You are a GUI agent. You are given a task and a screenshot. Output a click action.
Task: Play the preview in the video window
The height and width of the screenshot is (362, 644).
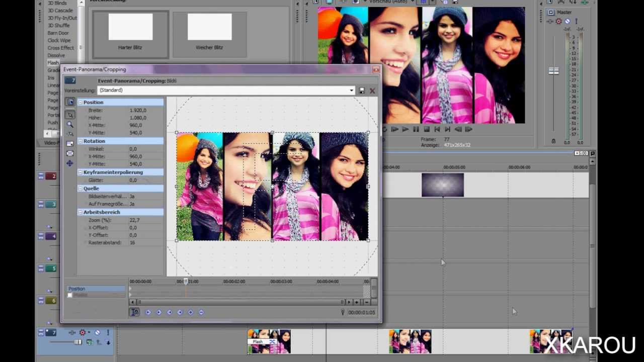405,129
